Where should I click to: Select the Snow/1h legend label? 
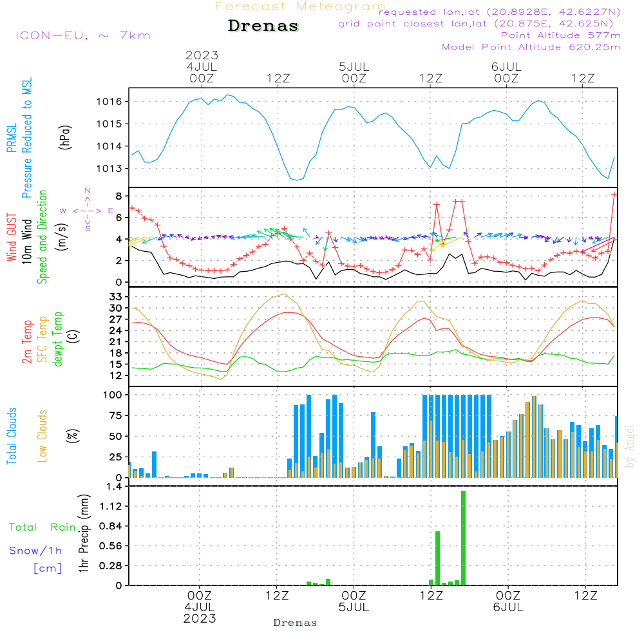(35, 551)
